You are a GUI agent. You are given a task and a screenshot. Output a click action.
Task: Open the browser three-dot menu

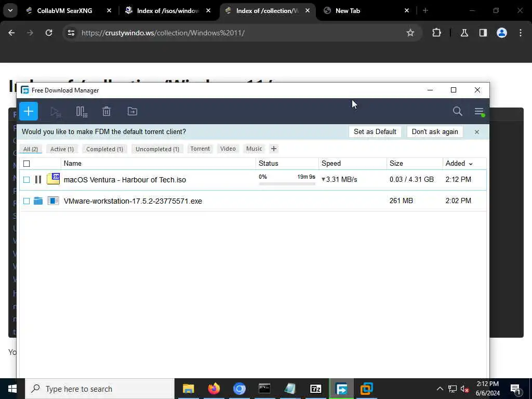click(521, 33)
